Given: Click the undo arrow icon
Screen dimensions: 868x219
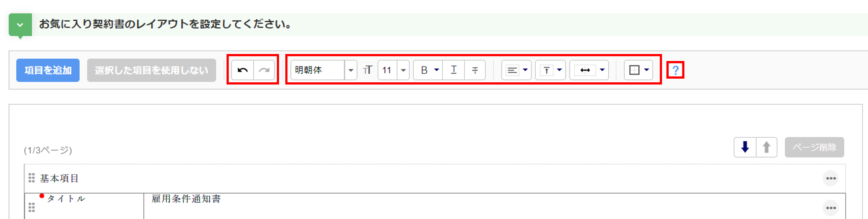Looking at the screenshot, I should coord(242,70).
